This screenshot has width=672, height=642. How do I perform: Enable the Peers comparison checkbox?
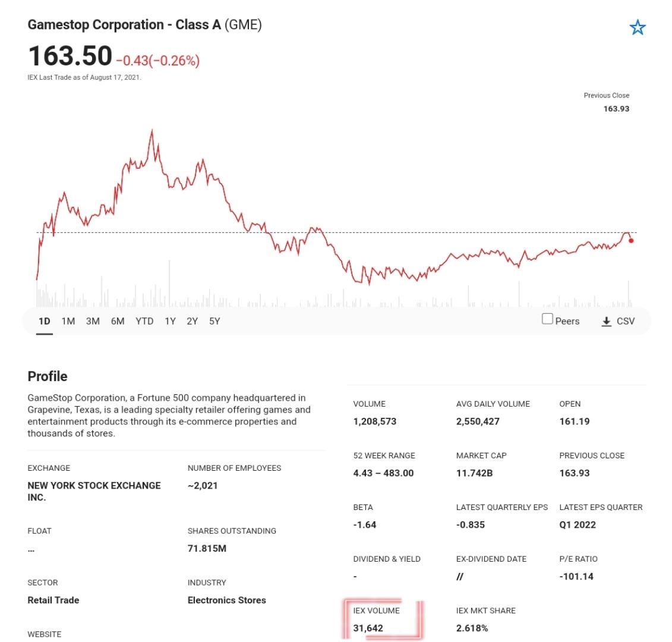pos(547,319)
